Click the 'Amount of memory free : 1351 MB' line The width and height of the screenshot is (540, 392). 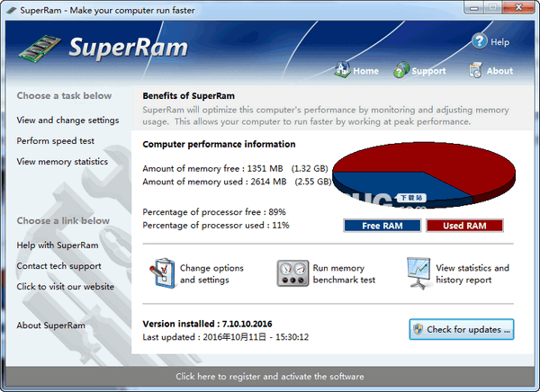[235, 169]
